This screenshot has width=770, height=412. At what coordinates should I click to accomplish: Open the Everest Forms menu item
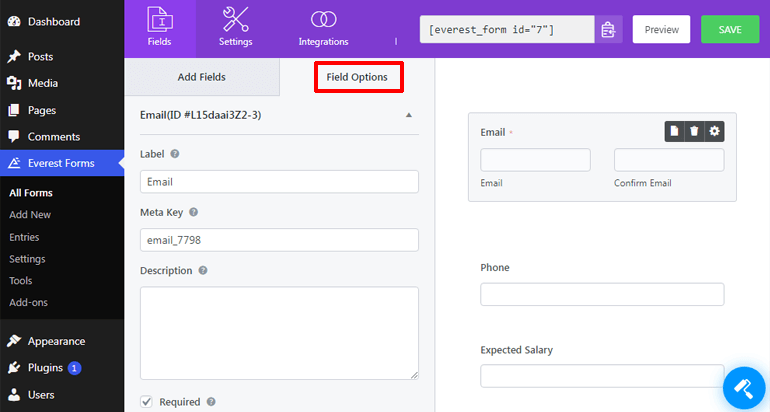tap(62, 163)
